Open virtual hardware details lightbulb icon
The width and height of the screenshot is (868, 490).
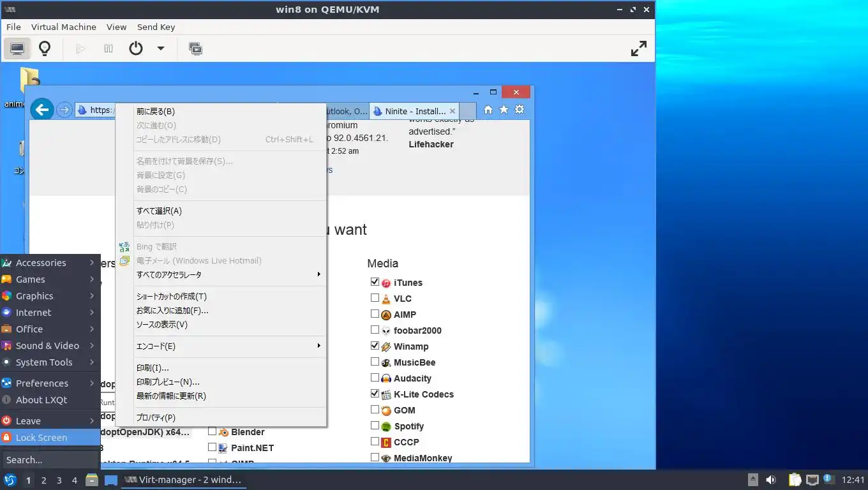pos(45,48)
